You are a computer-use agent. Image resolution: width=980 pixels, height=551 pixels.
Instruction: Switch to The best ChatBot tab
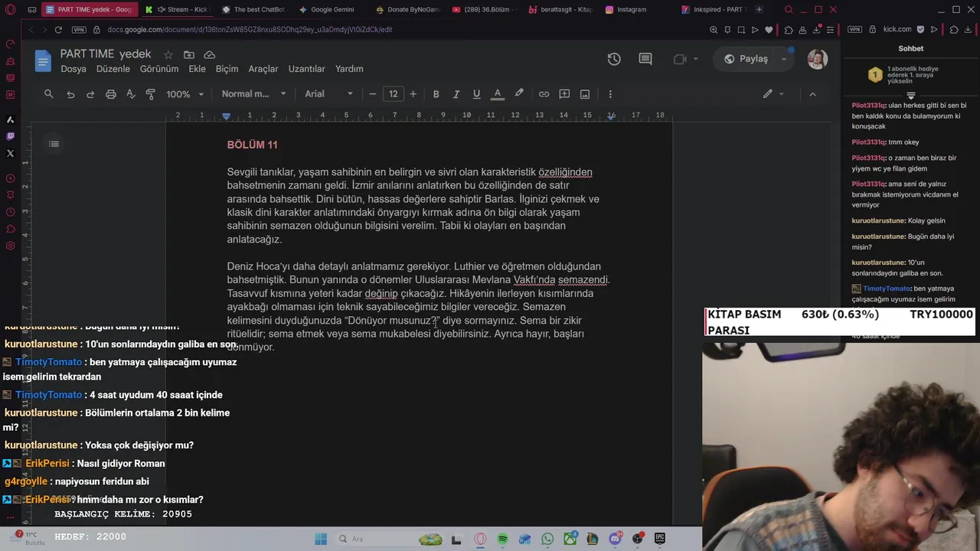pos(254,9)
